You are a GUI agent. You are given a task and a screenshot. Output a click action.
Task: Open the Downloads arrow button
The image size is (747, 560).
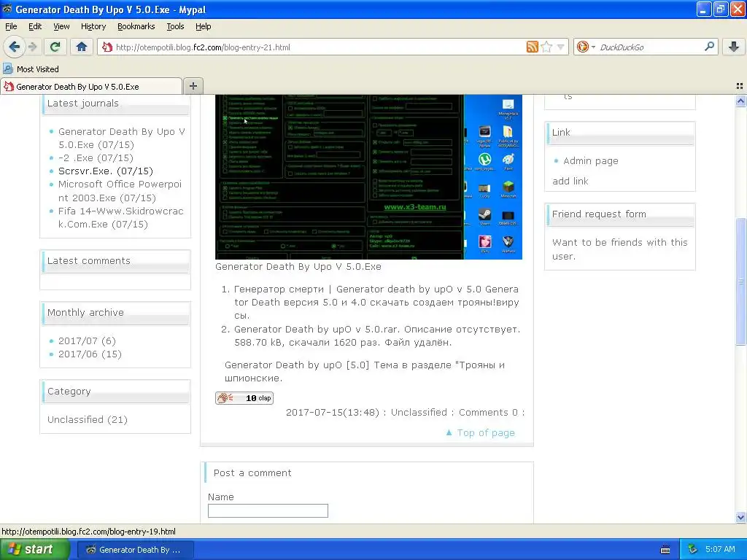pos(734,47)
